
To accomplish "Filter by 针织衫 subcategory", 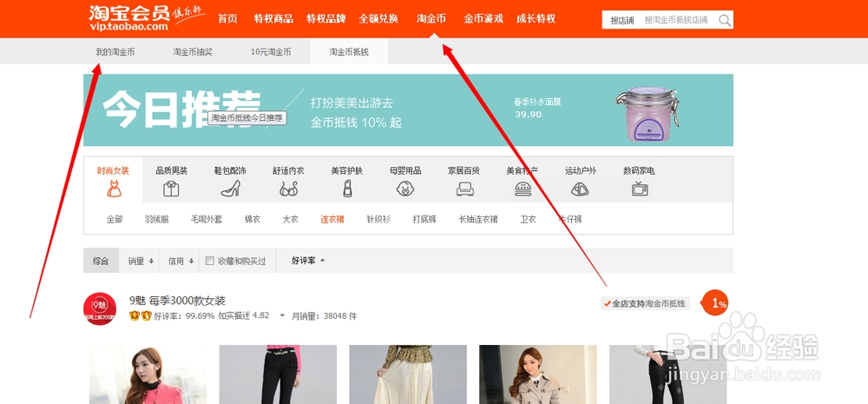I will [378, 220].
